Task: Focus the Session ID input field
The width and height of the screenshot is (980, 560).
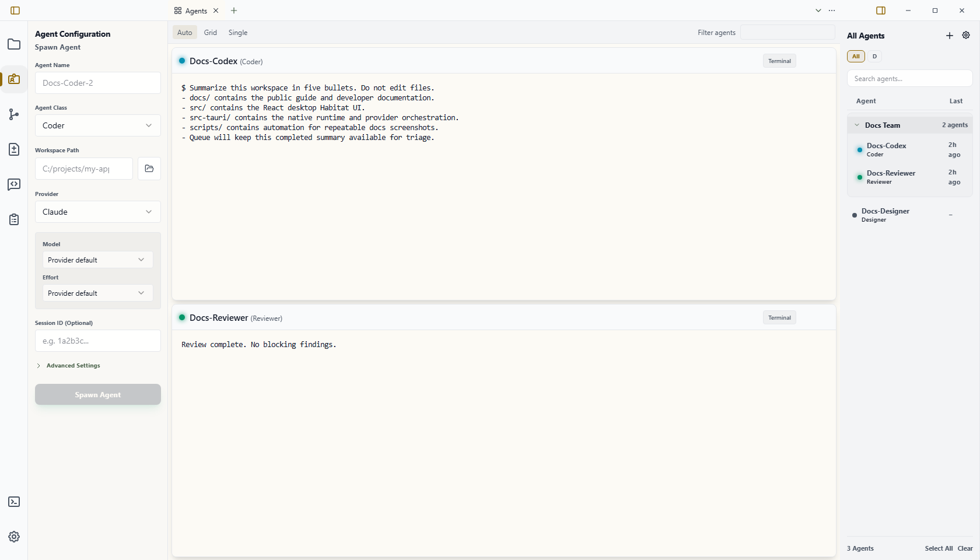Action: 98,341
